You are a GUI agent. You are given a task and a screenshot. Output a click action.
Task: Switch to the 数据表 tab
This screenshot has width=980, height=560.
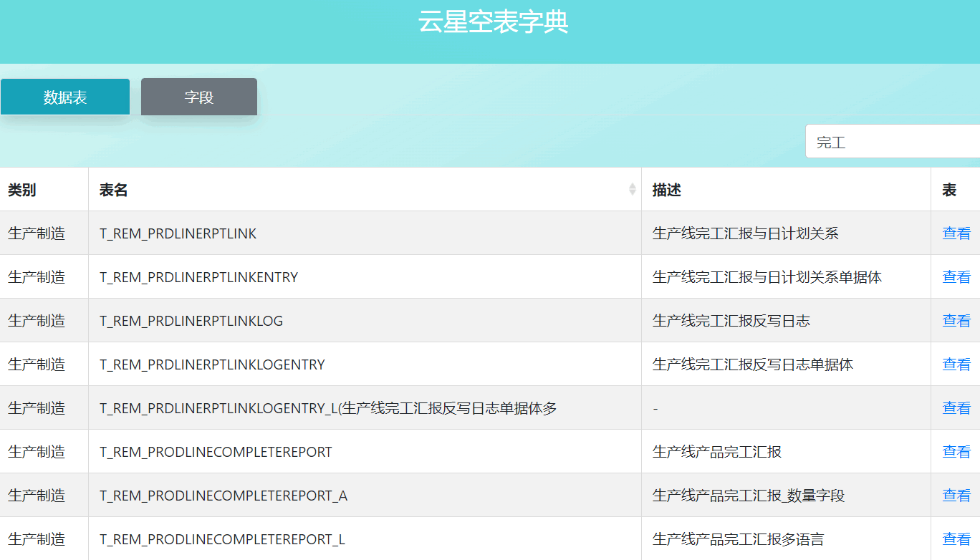[x=65, y=97]
